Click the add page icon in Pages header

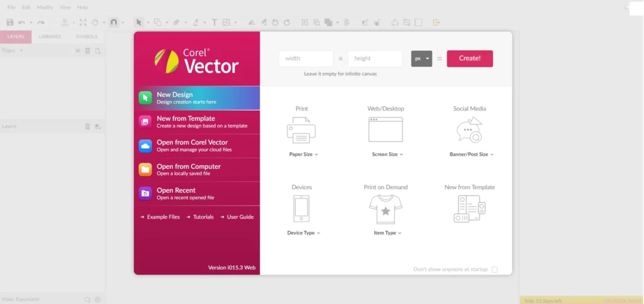pyautogui.click(x=97, y=50)
